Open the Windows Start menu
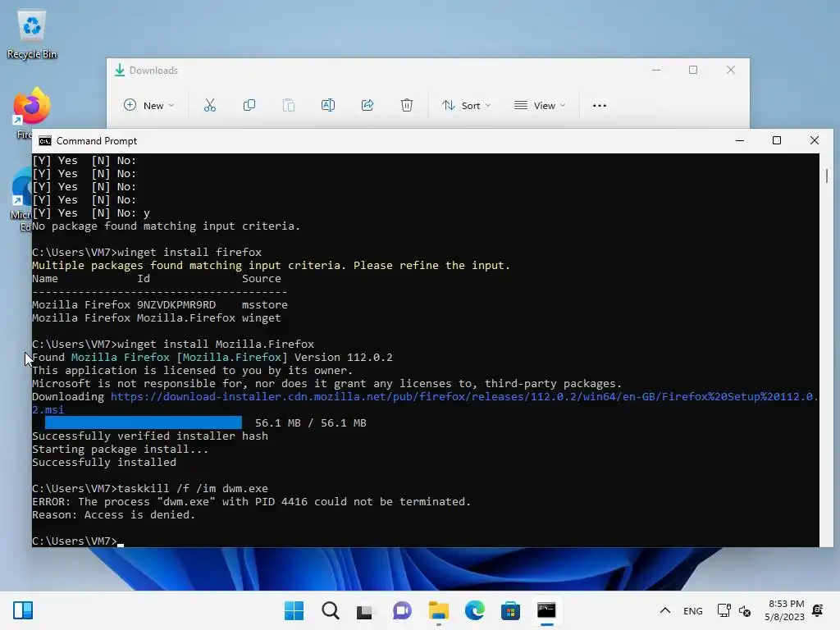 [294, 610]
